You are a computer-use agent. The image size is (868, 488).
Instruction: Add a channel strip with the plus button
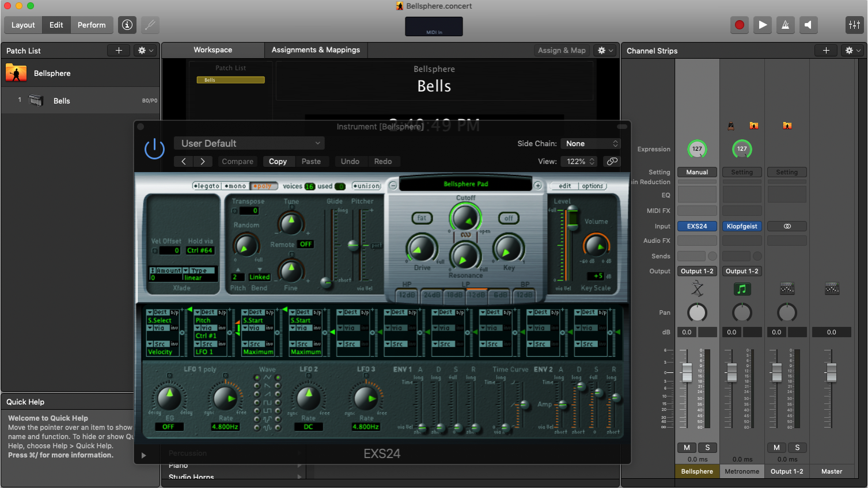(x=826, y=51)
